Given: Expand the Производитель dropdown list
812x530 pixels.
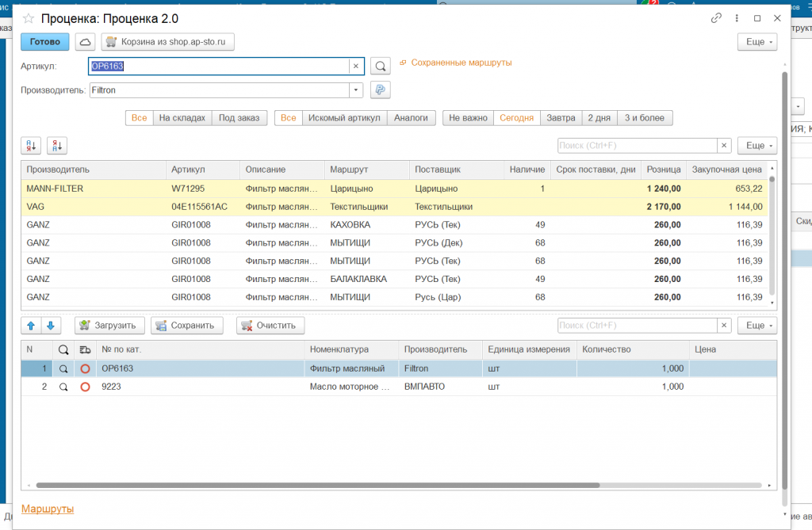Looking at the screenshot, I should 356,90.
